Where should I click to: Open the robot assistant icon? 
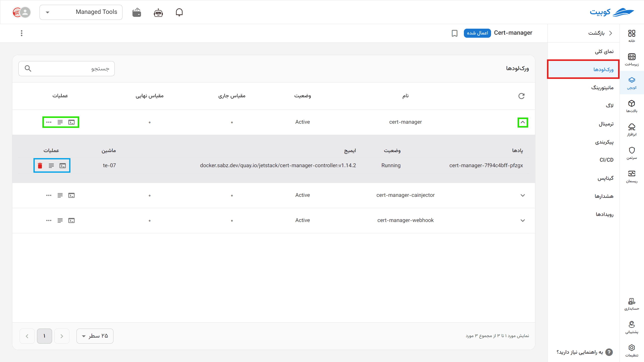pos(158,12)
